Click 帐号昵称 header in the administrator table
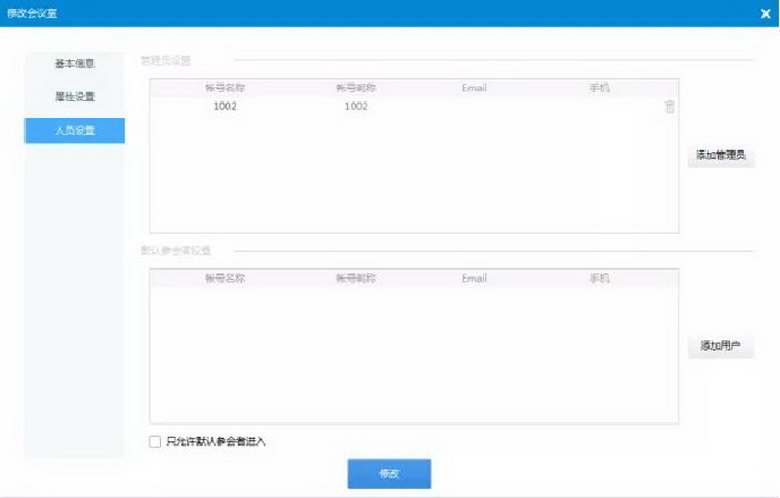 pos(356,88)
